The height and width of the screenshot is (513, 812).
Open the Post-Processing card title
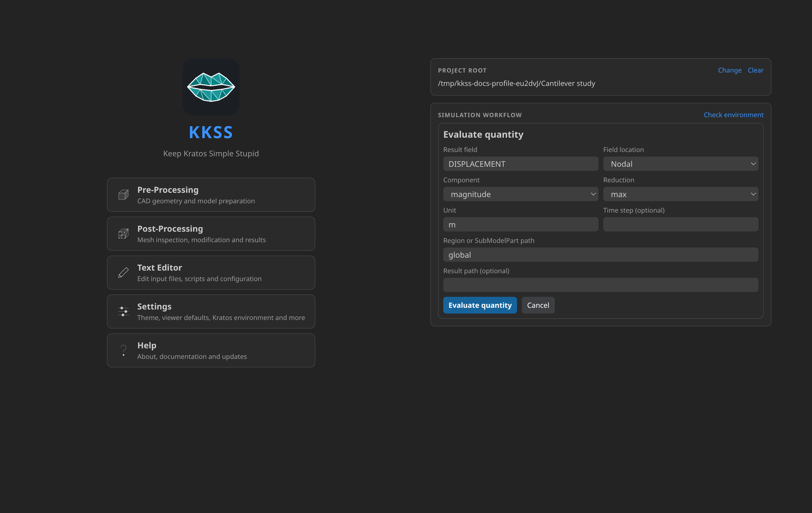(170, 229)
